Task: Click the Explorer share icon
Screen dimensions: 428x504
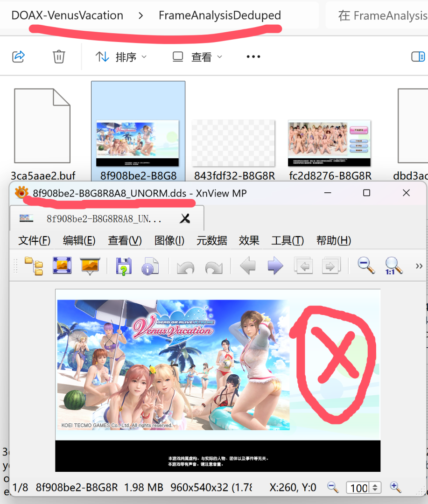Action: click(18, 57)
